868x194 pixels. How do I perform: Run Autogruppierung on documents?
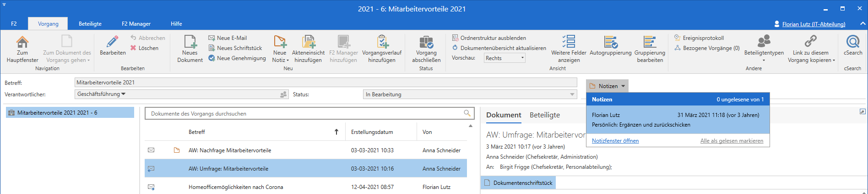point(610,43)
